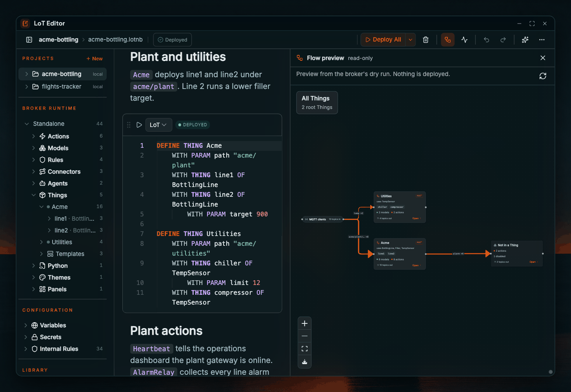Viewport: 571px width, 392px height.
Task: Collapse the Acme thing chevron
Action: click(x=42, y=207)
